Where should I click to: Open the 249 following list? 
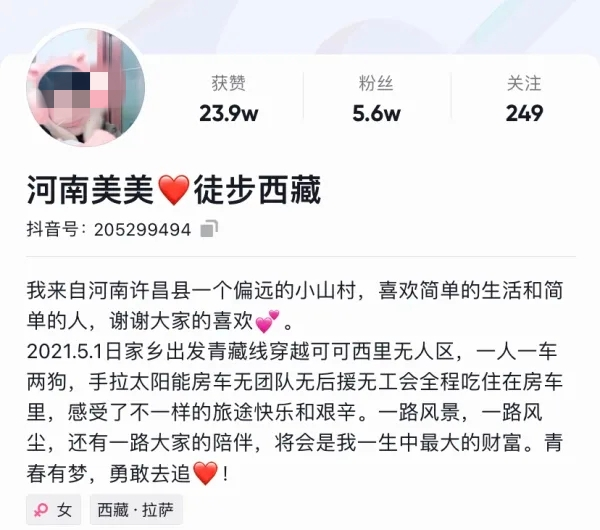(x=524, y=113)
